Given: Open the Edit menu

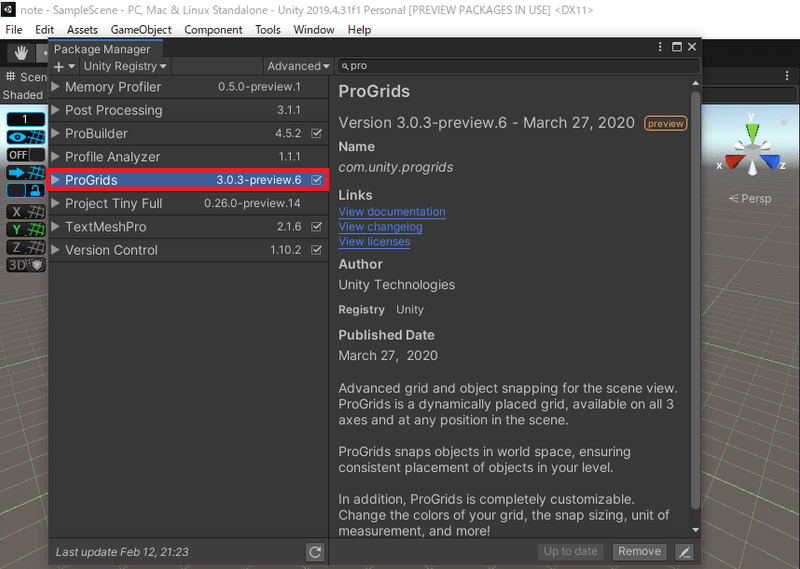Looking at the screenshot, I should coord(44,30).
